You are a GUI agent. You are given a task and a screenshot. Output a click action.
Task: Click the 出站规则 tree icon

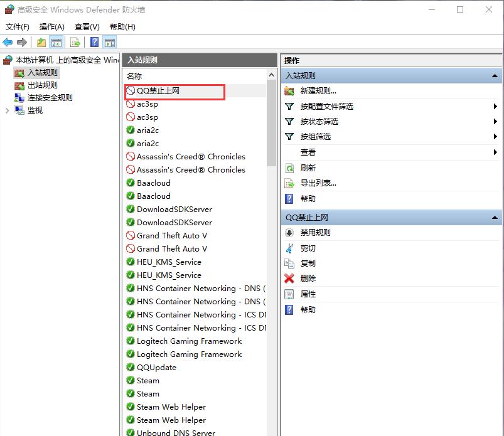[x=19, y=85]
